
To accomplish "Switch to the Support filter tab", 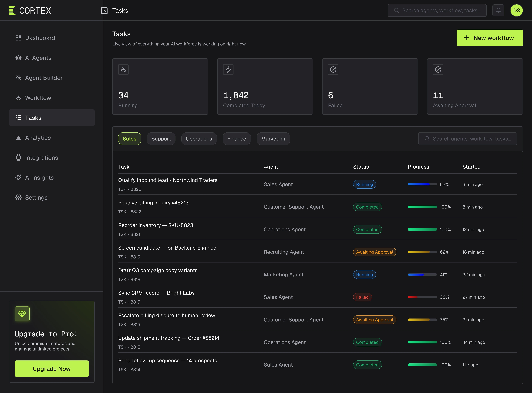I will (161, 139).
